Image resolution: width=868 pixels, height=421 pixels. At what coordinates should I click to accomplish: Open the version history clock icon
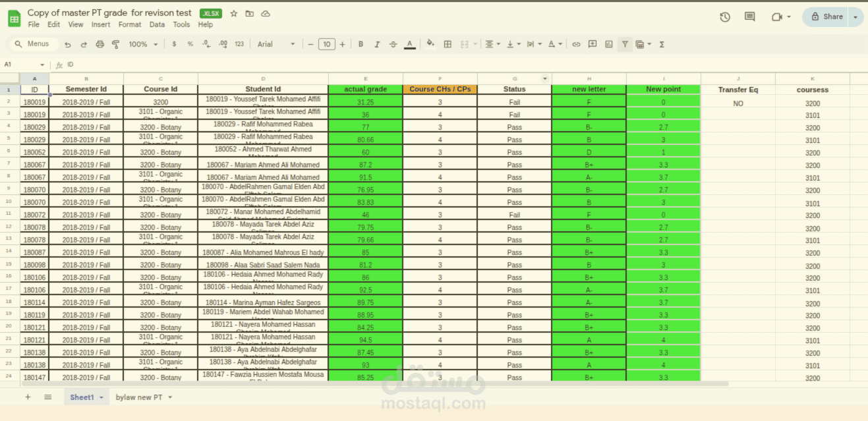pyautogui.click(x=725, y=17)
